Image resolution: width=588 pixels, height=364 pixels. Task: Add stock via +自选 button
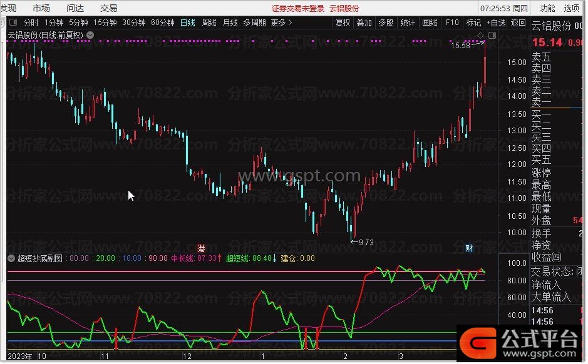(x=496, y=23)
